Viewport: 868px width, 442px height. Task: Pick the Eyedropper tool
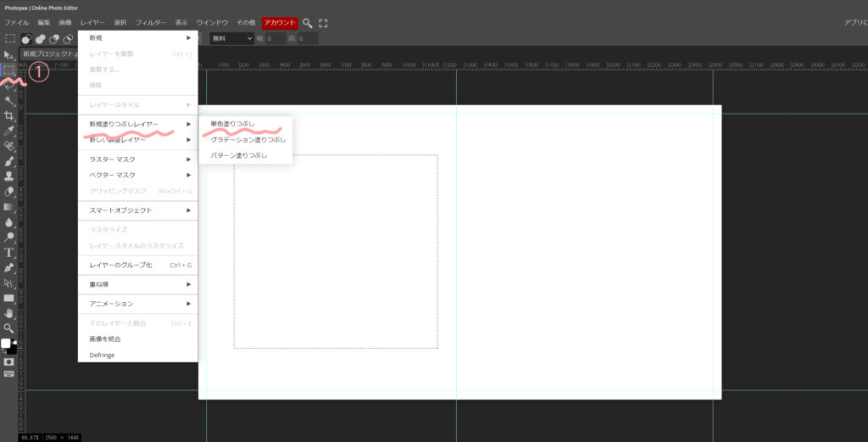coord(9,131)
